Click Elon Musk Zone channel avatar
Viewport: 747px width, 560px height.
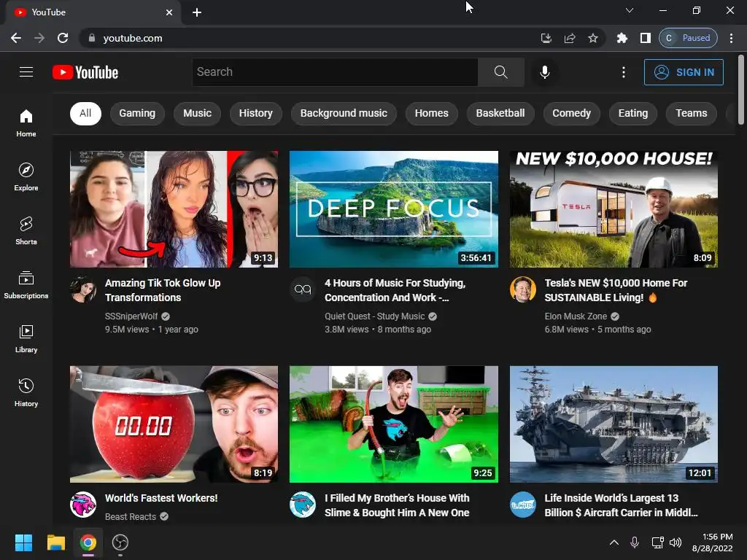pyautogui.click(x=522, y=289)
